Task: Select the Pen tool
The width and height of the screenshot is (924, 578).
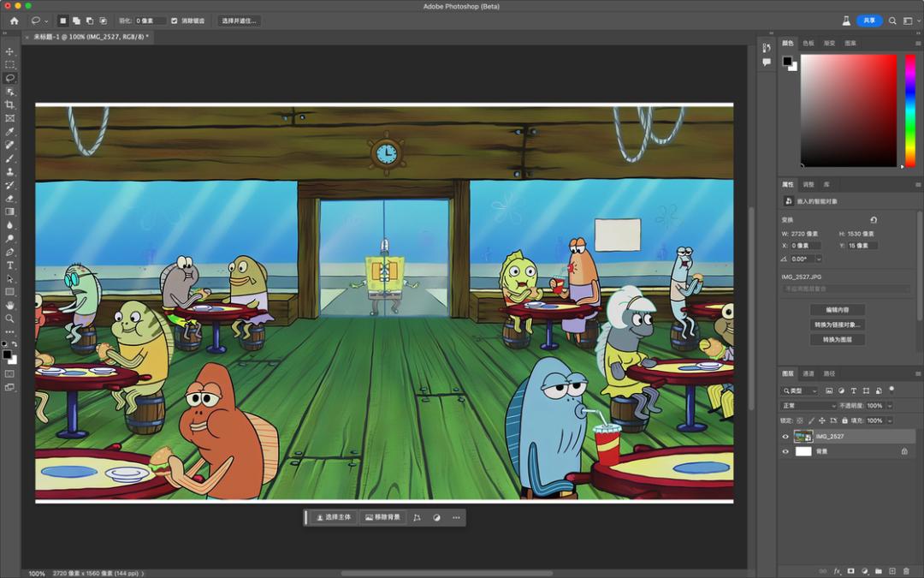Action: pyautogui.click(x=10, y=252)
